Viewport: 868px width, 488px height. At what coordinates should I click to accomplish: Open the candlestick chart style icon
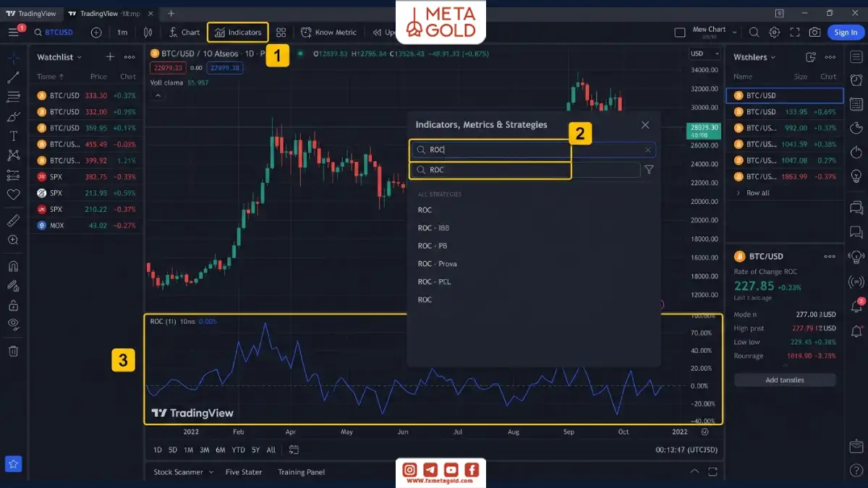click(148, 33)
